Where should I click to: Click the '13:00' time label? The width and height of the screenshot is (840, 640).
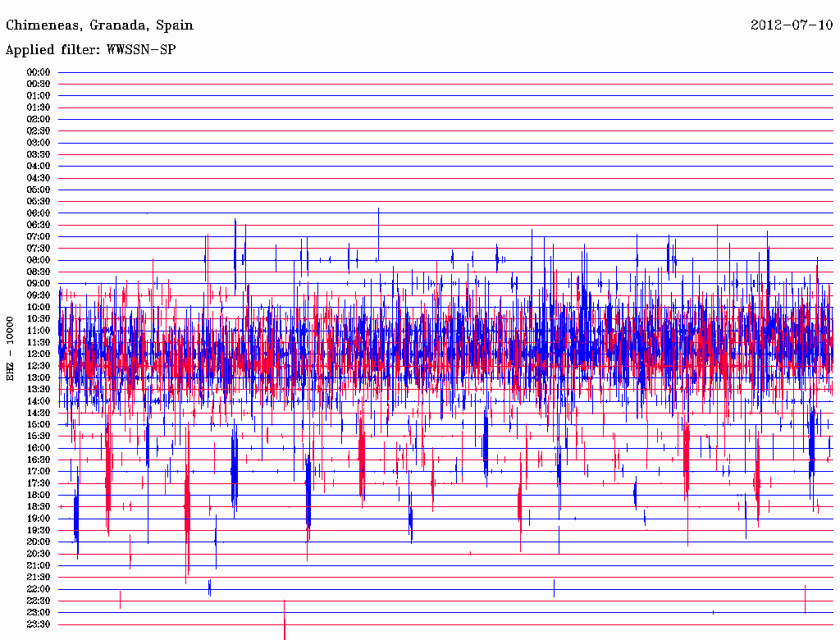point(38,378)
